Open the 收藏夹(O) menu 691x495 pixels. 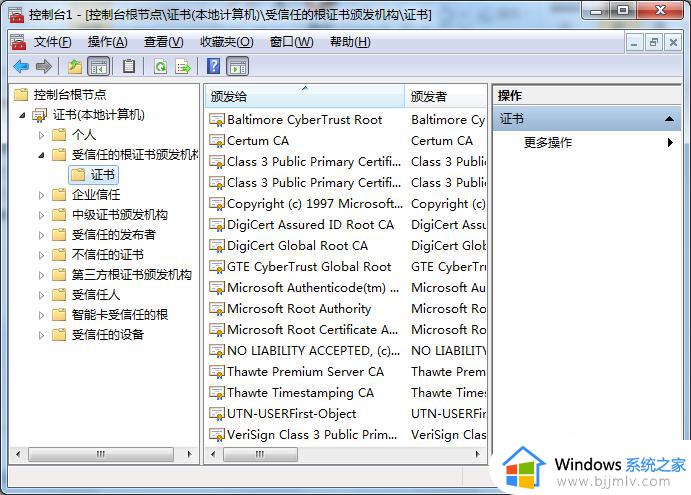(x=227, y=42)
